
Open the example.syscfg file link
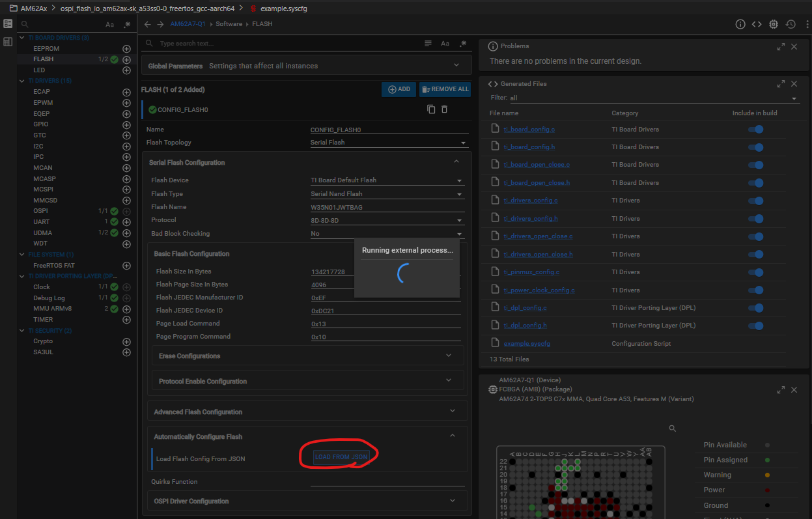point(527,343)
